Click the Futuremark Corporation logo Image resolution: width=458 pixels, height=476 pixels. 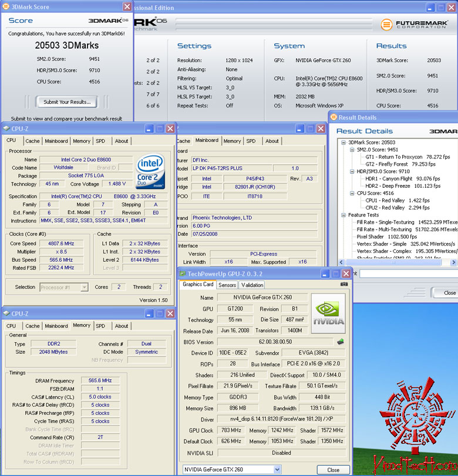[x=415, y=24]
